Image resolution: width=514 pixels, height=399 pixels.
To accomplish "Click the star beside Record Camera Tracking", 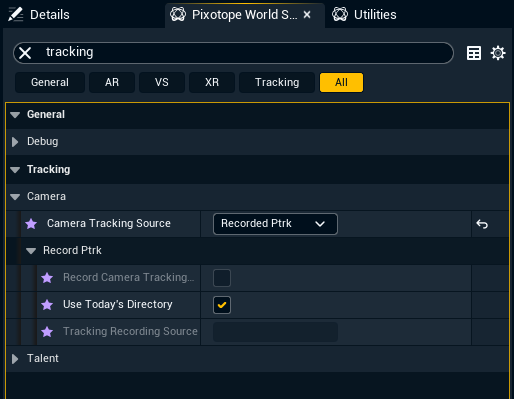I will click(47, 277).
